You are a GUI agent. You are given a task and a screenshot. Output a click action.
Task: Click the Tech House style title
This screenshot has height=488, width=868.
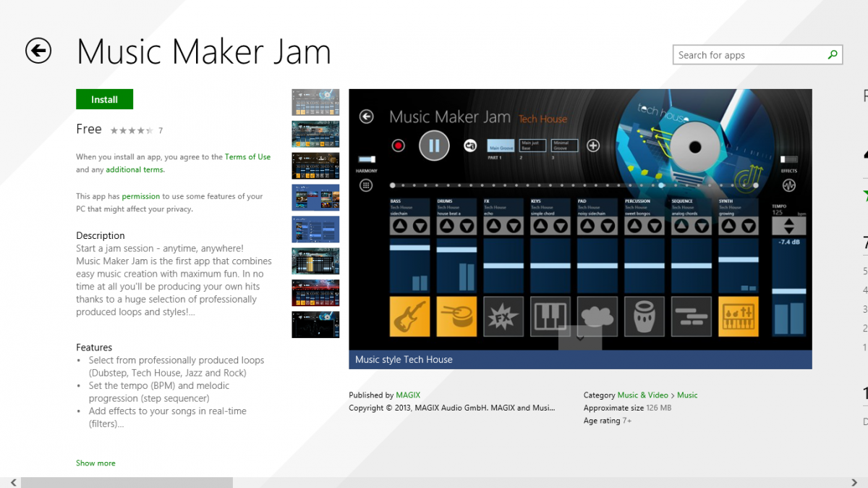tap(542, 119)
